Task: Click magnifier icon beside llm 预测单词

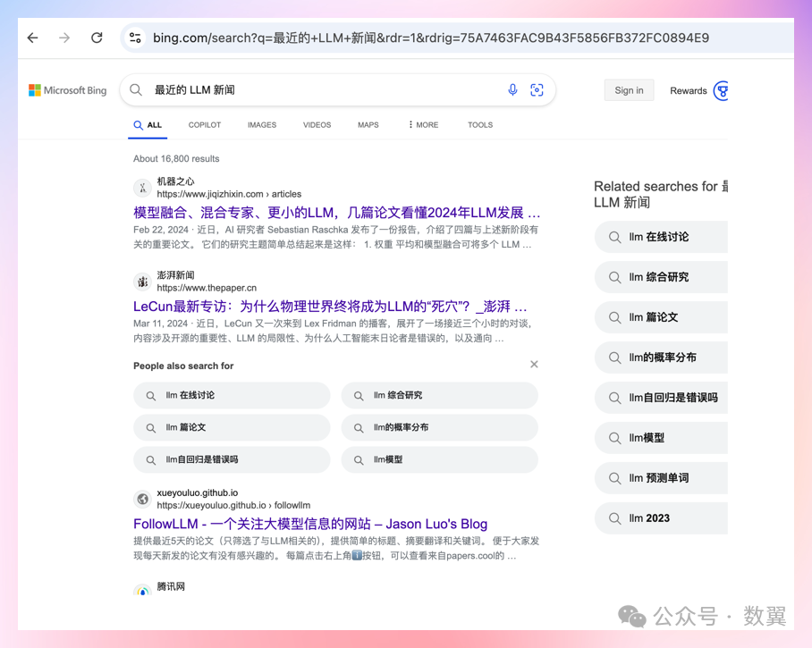Action: pyautogui.click(x=614, y=478)
